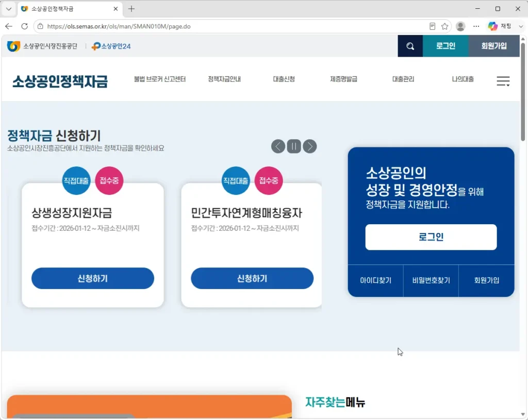Click 비밀번호찾기 link
528x420 pixels.
click(431, 280)
